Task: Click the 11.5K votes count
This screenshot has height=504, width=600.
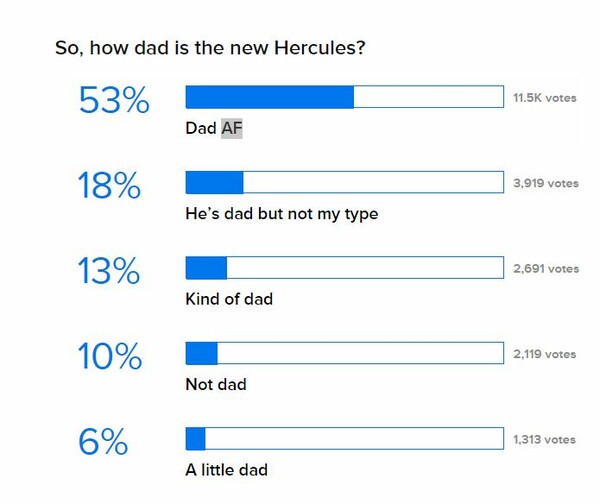Action: (545, 98)
